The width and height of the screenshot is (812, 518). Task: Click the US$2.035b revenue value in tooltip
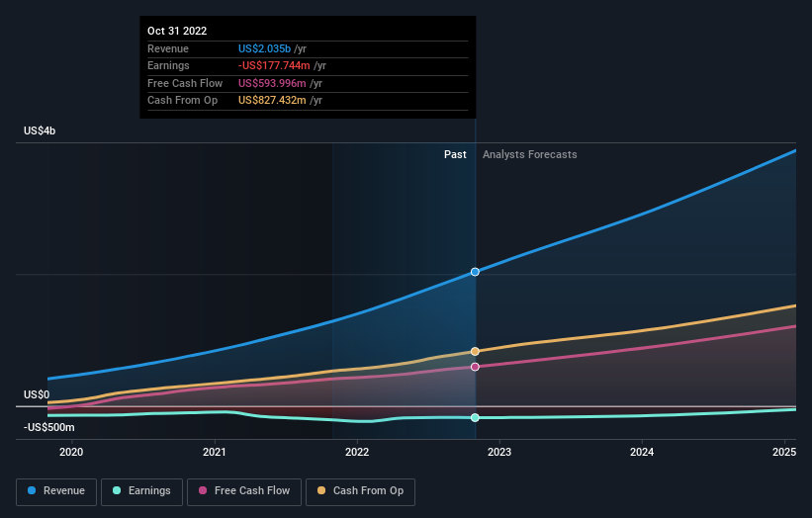pos(265,48)
